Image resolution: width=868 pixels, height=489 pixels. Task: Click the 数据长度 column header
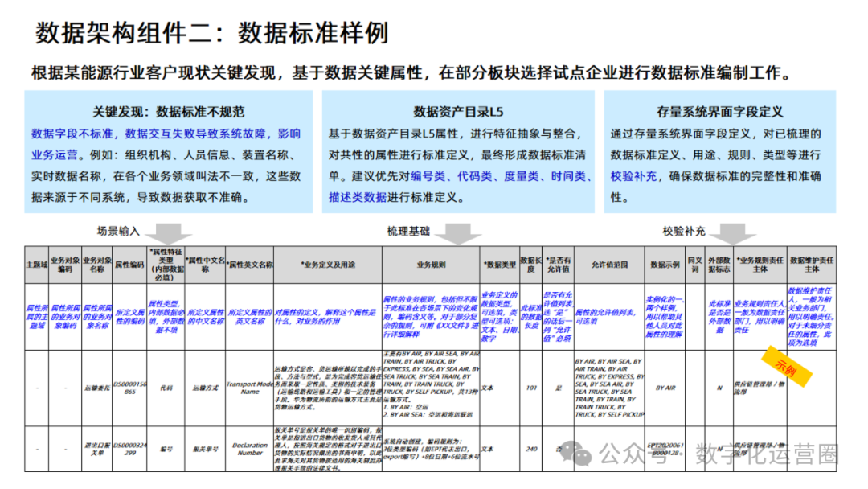coord(531,265)
